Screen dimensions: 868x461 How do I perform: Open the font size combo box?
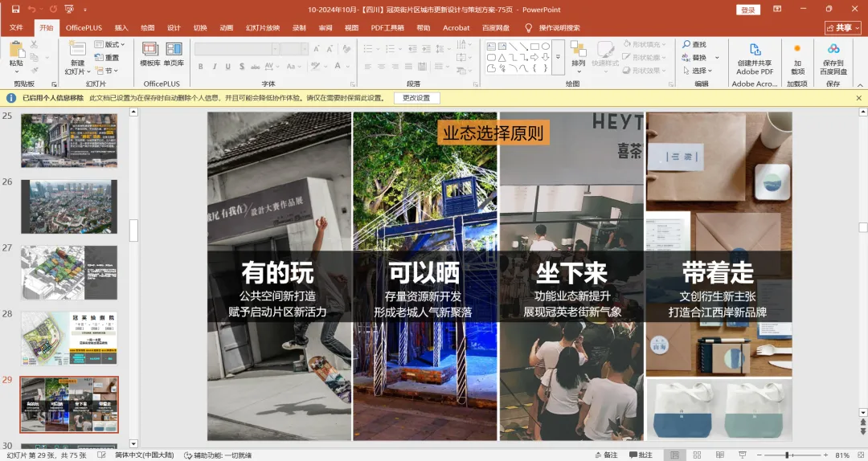point(294,49)
